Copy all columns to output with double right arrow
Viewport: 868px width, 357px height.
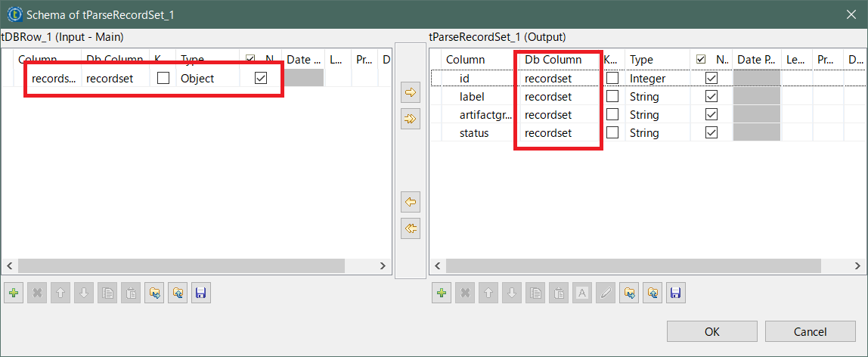pos(410,119)
